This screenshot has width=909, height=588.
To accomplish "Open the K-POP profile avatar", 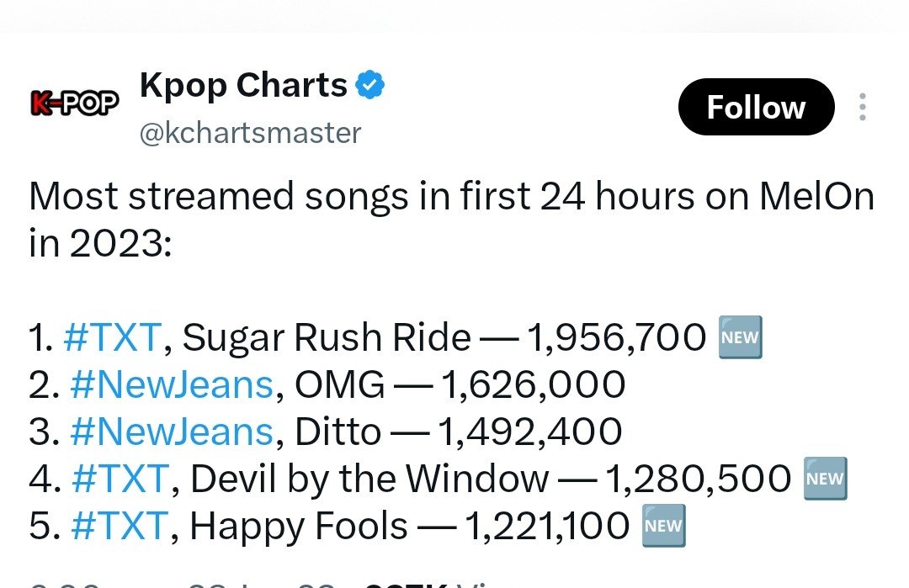I will coord(74,103).
